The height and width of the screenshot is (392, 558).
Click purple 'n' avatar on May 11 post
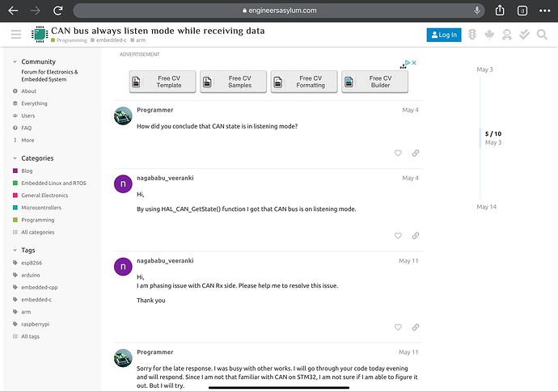click(x=123, y=267)
